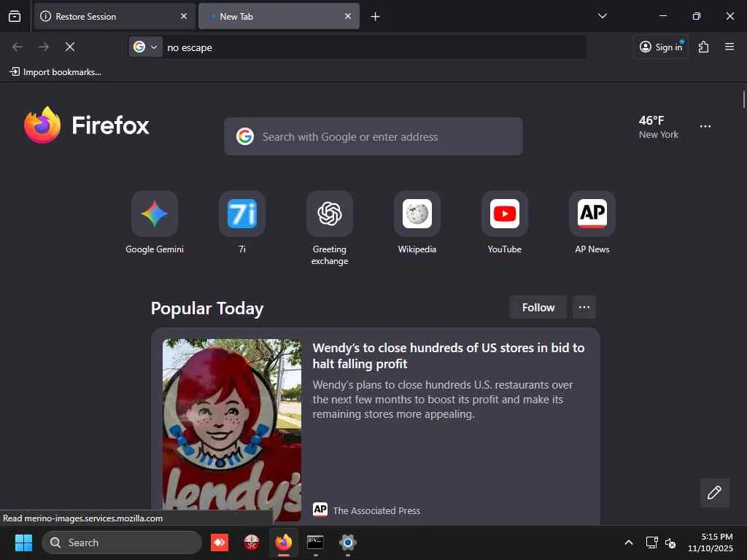Click the article summary about Wendy's plans
The image size is (747, 560).
[x=443, y=400]
